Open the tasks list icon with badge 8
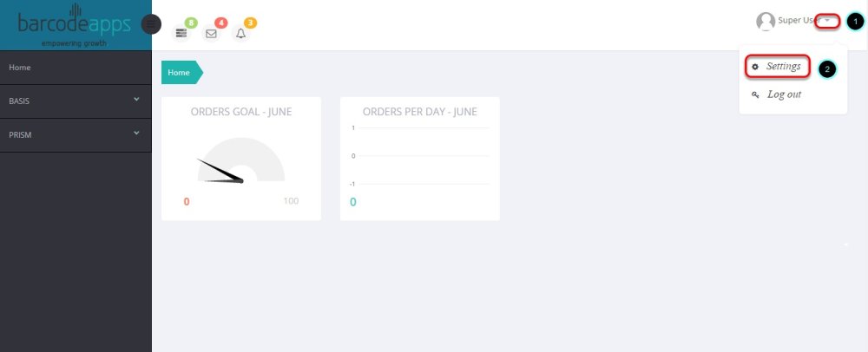The width and height of the screenshot is (868, 352). 181,33
